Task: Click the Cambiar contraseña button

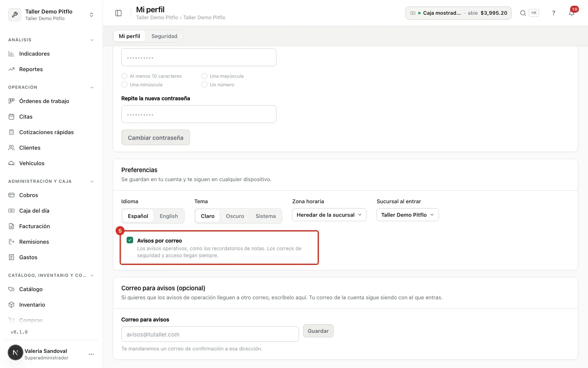Action: coord(156,137)
